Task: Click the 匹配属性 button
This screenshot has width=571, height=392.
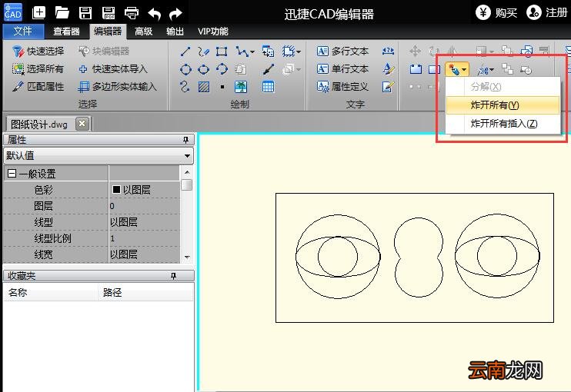Action: pos(38,87)
